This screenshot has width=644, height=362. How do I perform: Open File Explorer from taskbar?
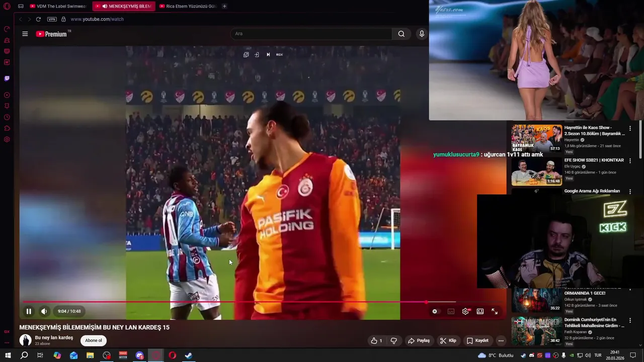click(90, 355)
